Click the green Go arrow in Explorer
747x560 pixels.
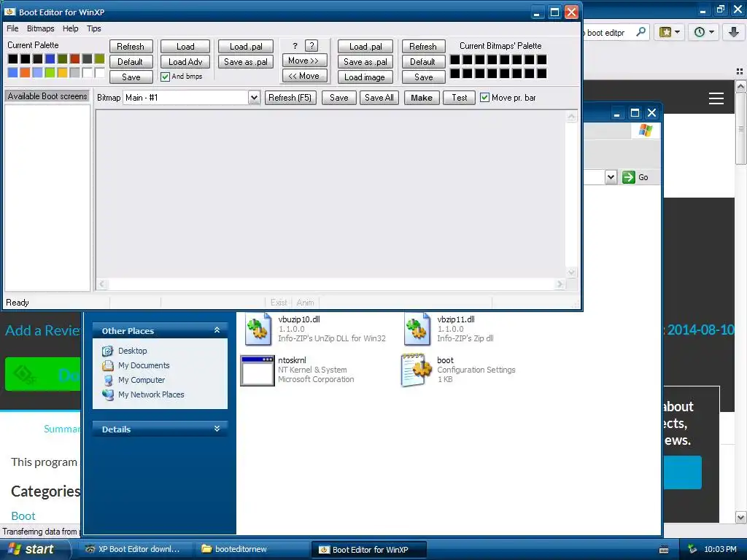tap(629, 177)
